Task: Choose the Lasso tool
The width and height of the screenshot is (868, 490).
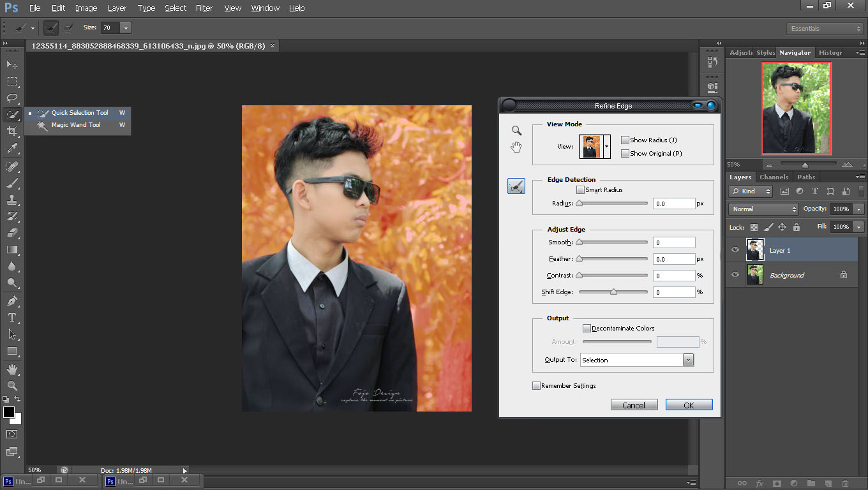Action: (12, 98)
